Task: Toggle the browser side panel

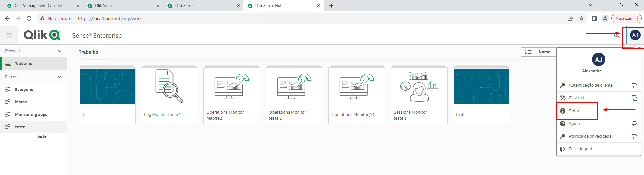Action: [x=595, y=18]
